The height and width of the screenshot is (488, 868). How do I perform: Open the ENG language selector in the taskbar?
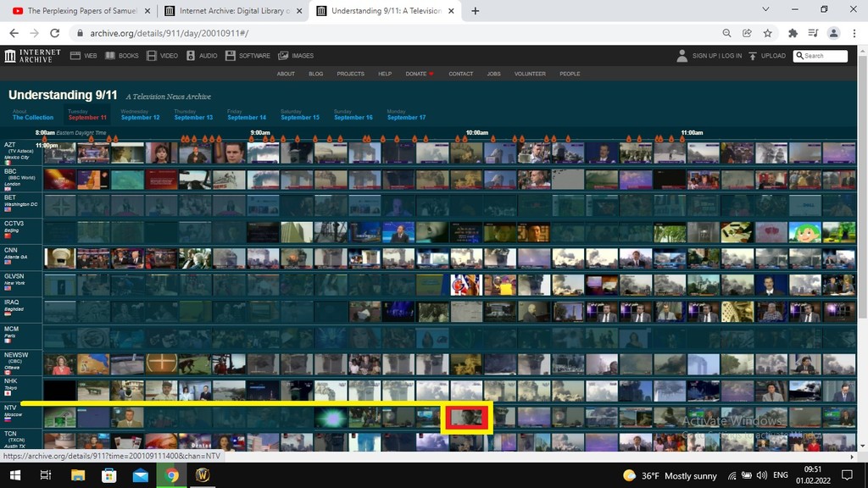[780, 475]
